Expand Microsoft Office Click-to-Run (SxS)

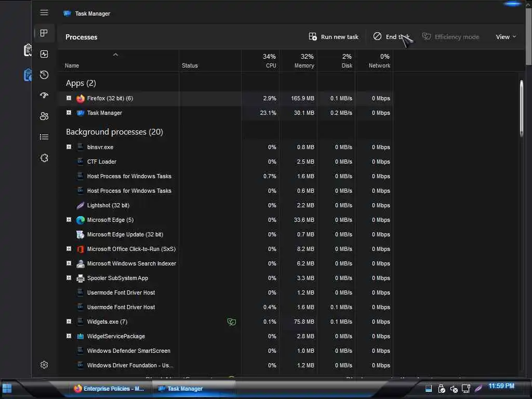pyautogui.click(x=69, y=249)
